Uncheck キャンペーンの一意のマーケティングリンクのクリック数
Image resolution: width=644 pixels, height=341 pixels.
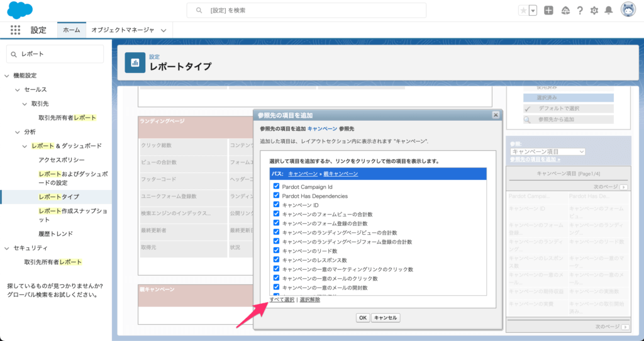(x=277, y=269)
